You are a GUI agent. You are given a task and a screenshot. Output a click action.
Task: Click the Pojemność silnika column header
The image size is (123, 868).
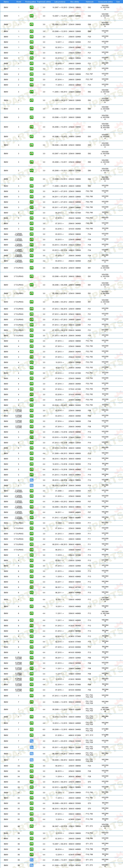pos(44,2)
